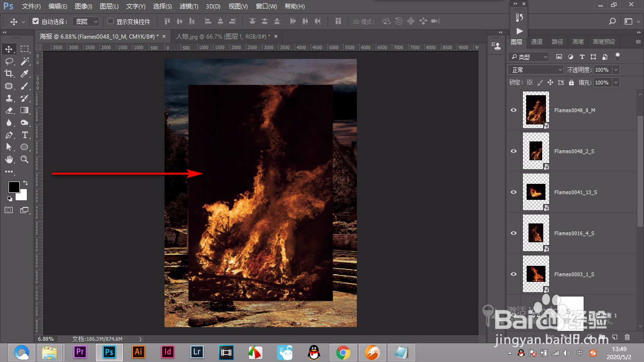Open the blend mode dropdown
Screen dimensions: 644x362
[536, 70]
